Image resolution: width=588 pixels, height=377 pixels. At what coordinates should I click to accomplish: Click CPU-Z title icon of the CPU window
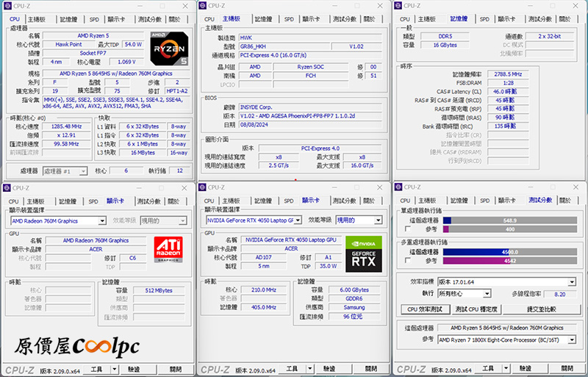(7, 6)
